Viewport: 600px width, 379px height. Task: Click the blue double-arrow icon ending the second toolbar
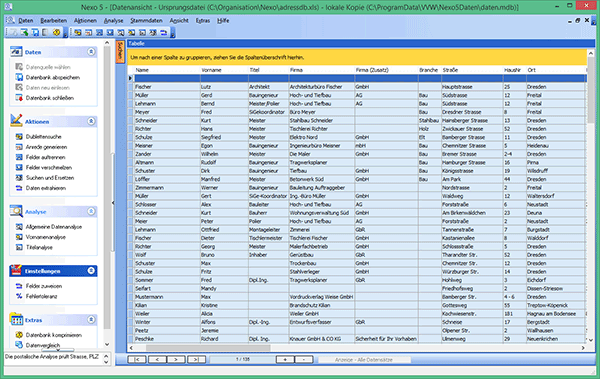[163, 33]
